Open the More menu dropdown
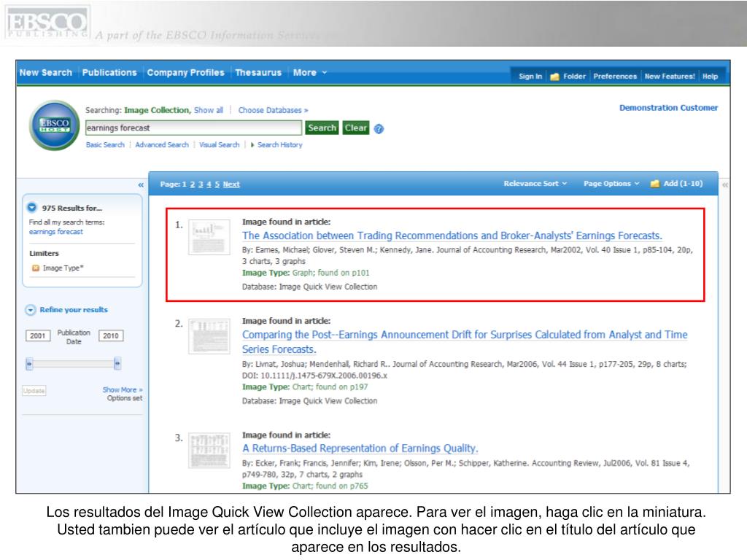 pyautogui.click(x=309, y=73)
